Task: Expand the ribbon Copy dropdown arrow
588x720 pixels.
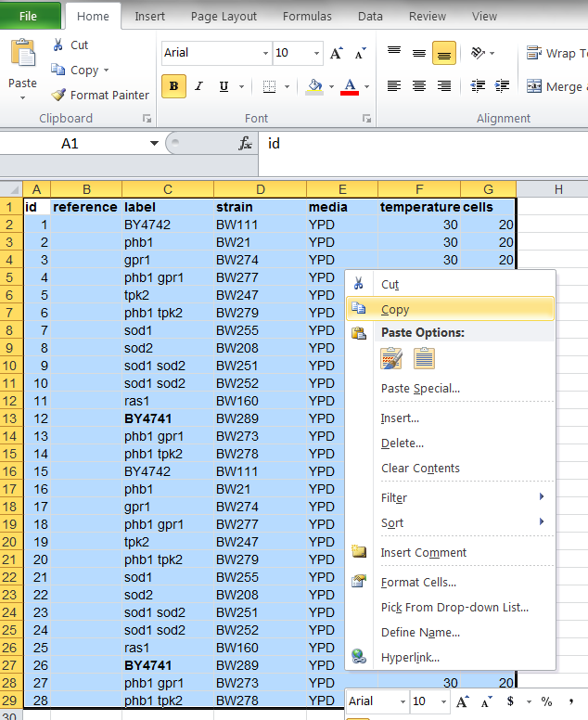Action: (x=106, y=71)
